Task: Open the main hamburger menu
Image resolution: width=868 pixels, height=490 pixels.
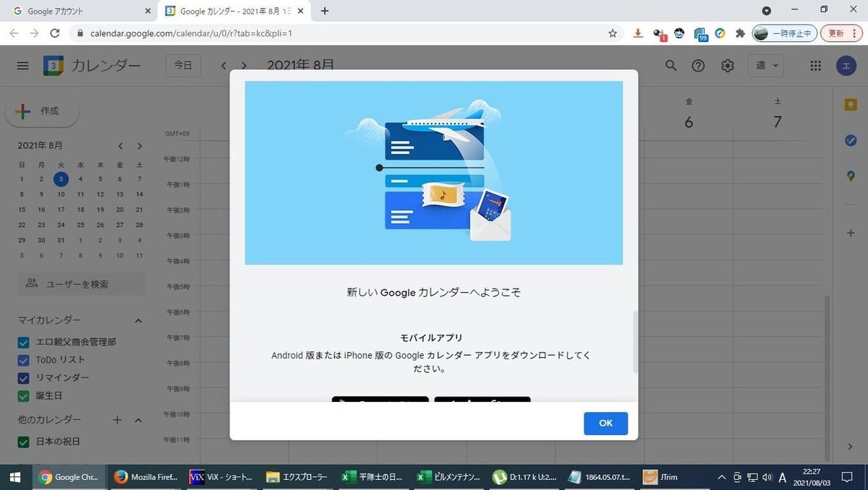Action: [x=22, y=65]
